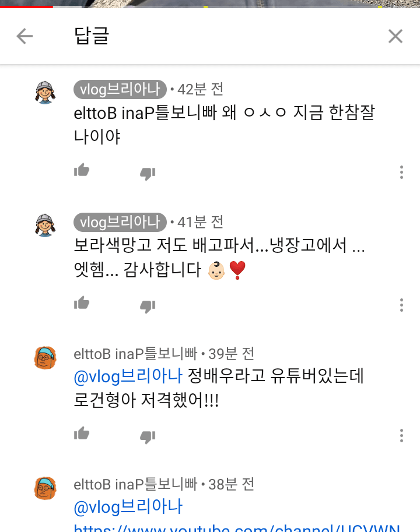Screen dimensions: 420x532
Task: Like the mango reply from vlog브리아나
Action: (x=82, y=303)
